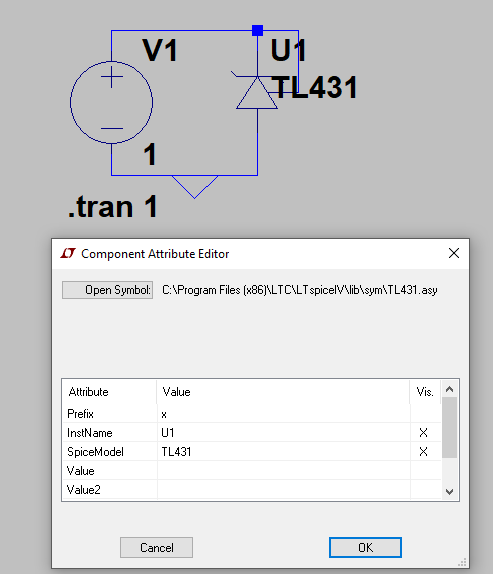The image size is (493, 574).
Task: Click the blue wire junction node
Action: tap(257, 30)
